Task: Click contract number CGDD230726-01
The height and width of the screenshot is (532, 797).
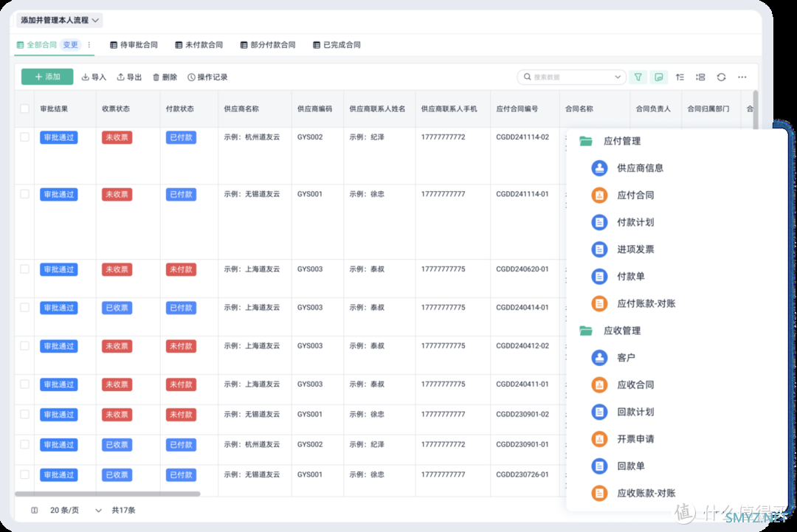Action: click(522, 474)
